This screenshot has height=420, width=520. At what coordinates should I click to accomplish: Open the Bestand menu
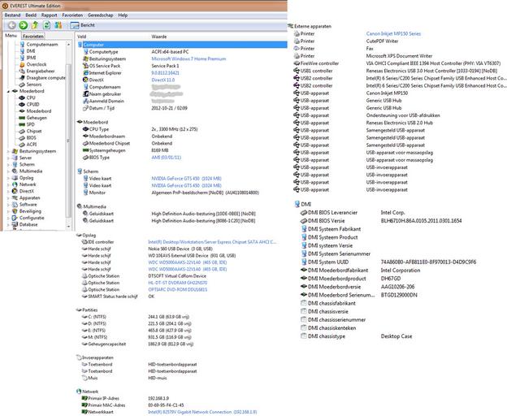point(14,15)
